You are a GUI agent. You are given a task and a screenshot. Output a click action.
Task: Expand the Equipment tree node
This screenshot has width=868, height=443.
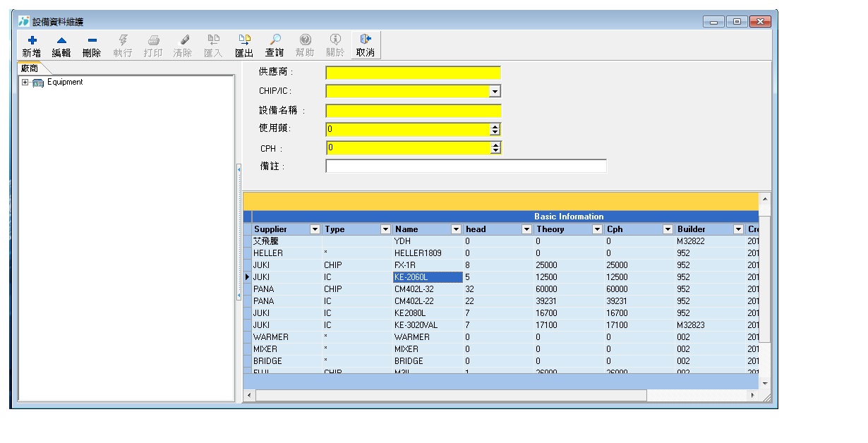tap(25, 83)
